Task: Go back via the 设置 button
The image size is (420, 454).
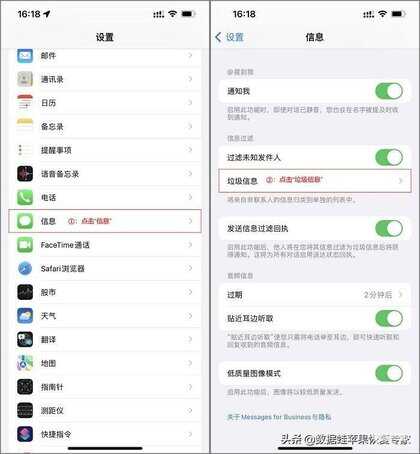Action: click(230, 37)
